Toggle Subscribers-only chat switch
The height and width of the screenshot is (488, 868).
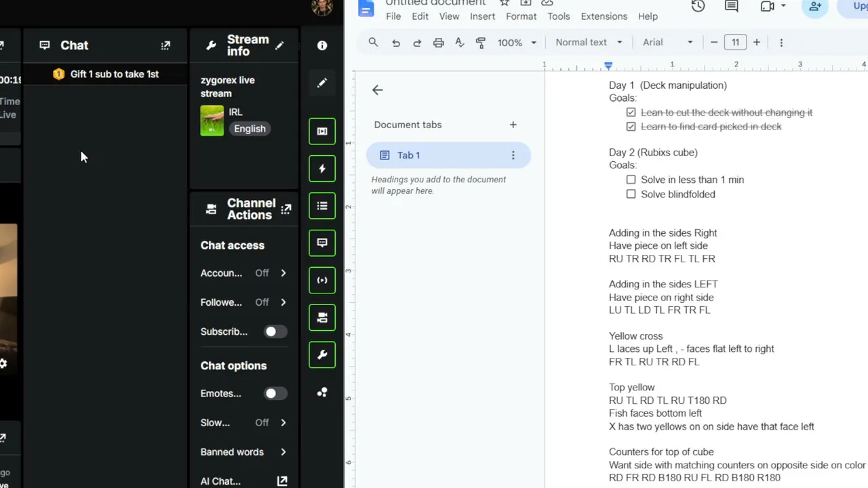tap(275, 331)
